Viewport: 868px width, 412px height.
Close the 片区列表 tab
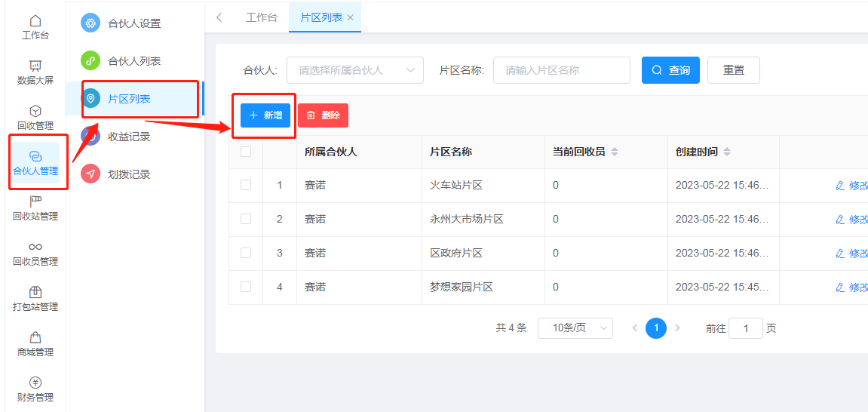[x=350, y=17]
